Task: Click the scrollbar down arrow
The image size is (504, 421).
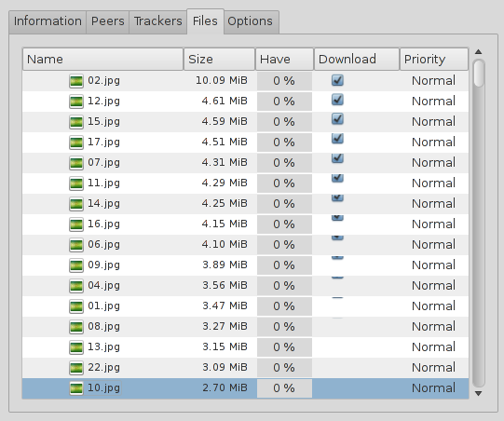Action: 478,393
